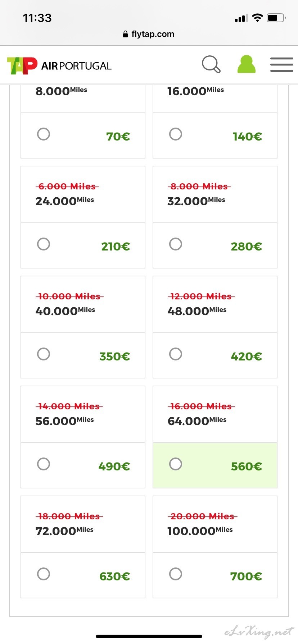Viewport: 298px width, 644px height.
Task: Tap the 24.000 Miles package card
Action: point(83,195)
